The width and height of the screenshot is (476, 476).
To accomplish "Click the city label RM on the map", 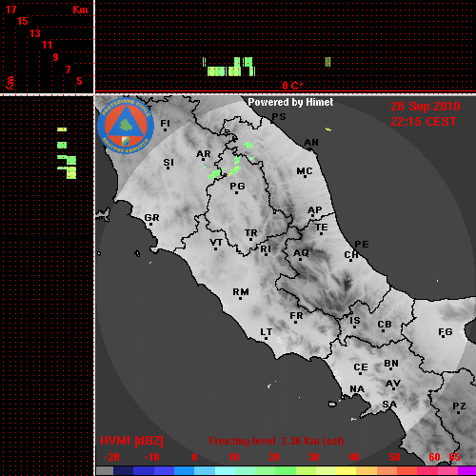I will point(241,291).
